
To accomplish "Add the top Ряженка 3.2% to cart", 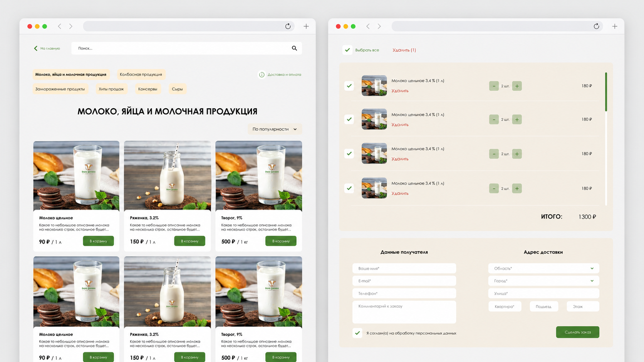I will click(190, 241).
